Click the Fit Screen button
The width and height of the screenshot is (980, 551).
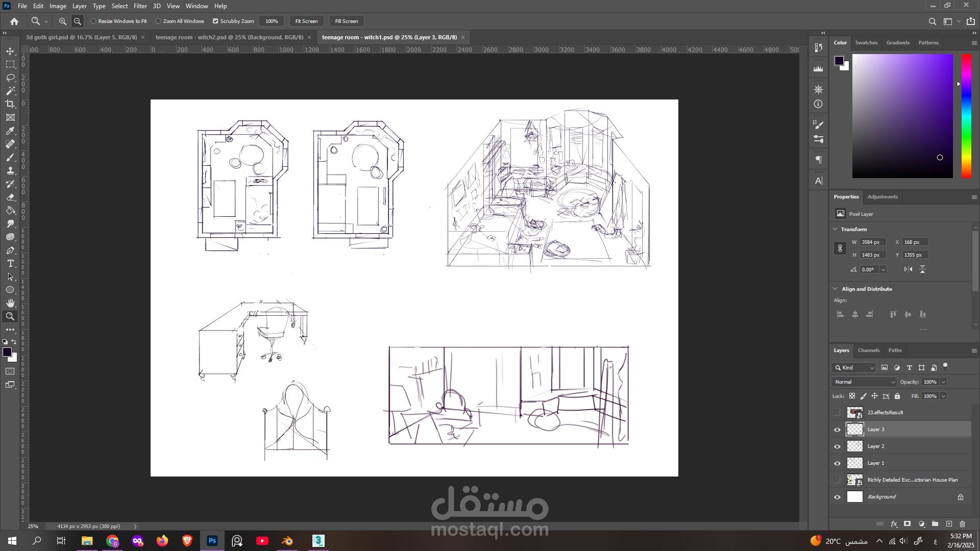click(306, 21)
